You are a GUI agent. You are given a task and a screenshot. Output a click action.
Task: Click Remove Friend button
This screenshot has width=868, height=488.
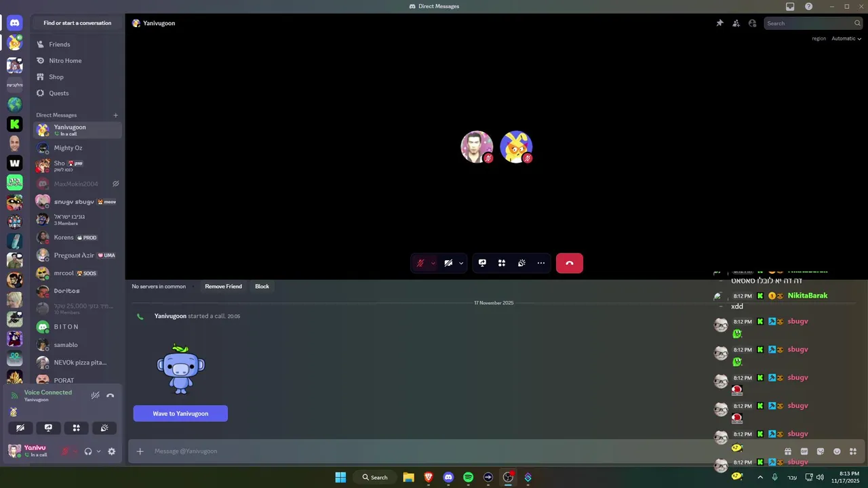[223, 286]
